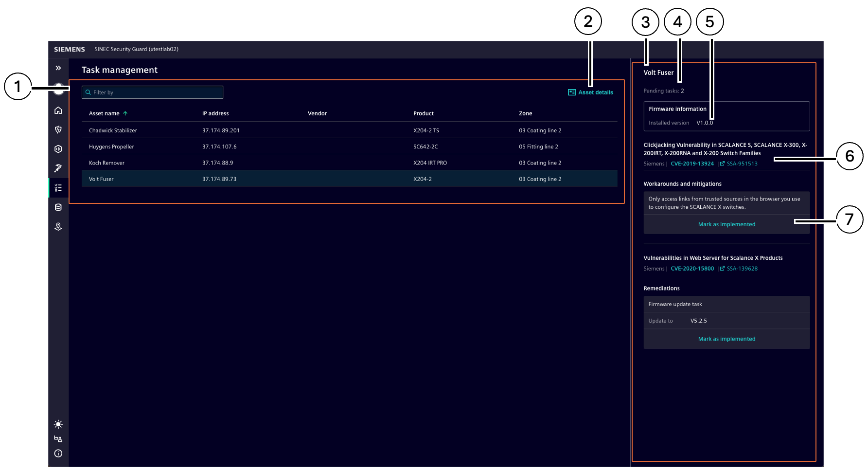Click Pending tasks: 2 text
This screenshot has width=868, height=472.
click(664, 91)
